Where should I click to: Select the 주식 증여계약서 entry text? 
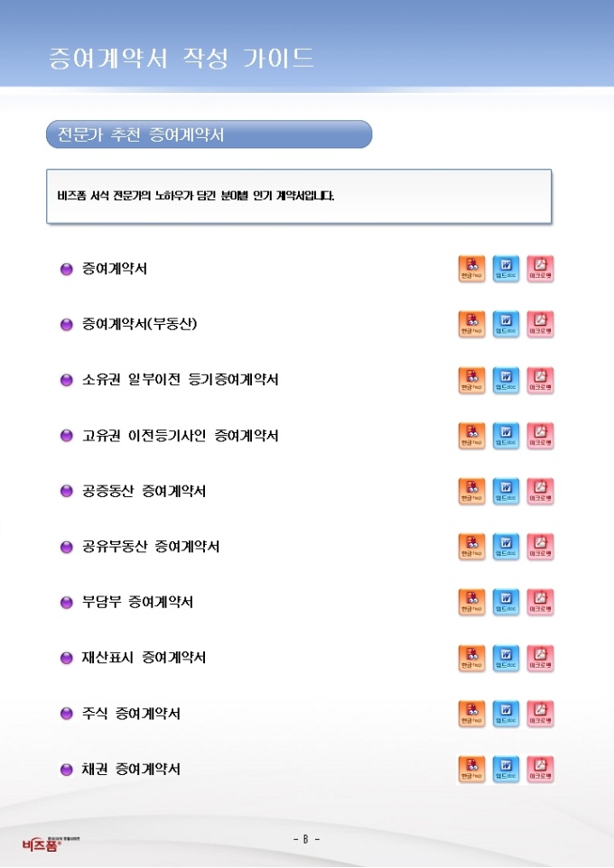pyautogui.click(x=132, y=714)
